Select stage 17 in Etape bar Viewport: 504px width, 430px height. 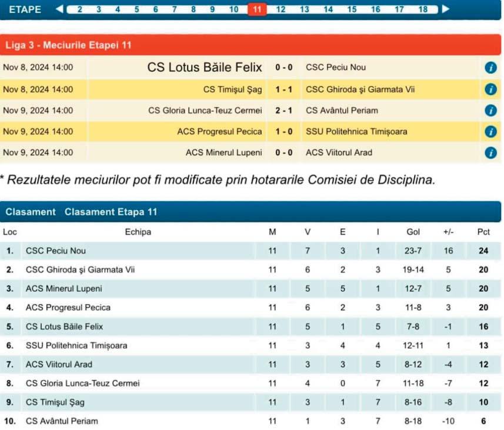(x=399, y=9)
